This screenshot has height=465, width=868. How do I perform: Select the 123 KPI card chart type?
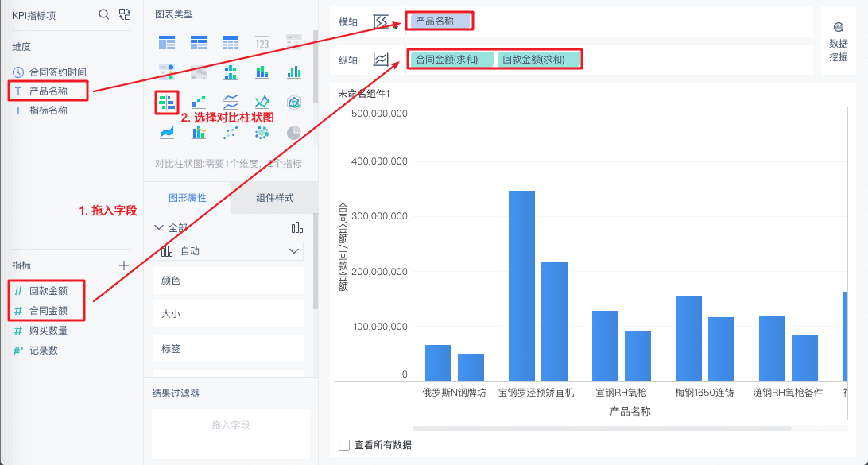pos(262,42)
